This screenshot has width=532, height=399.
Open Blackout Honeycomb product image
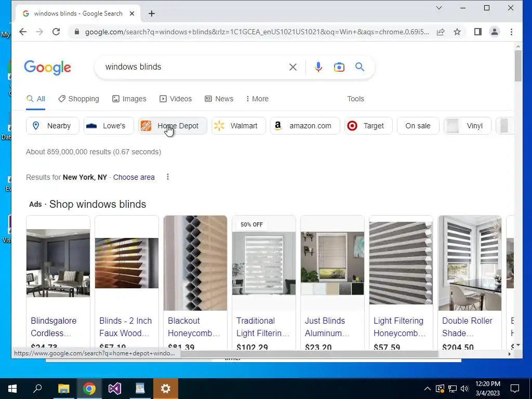(195, 263)
